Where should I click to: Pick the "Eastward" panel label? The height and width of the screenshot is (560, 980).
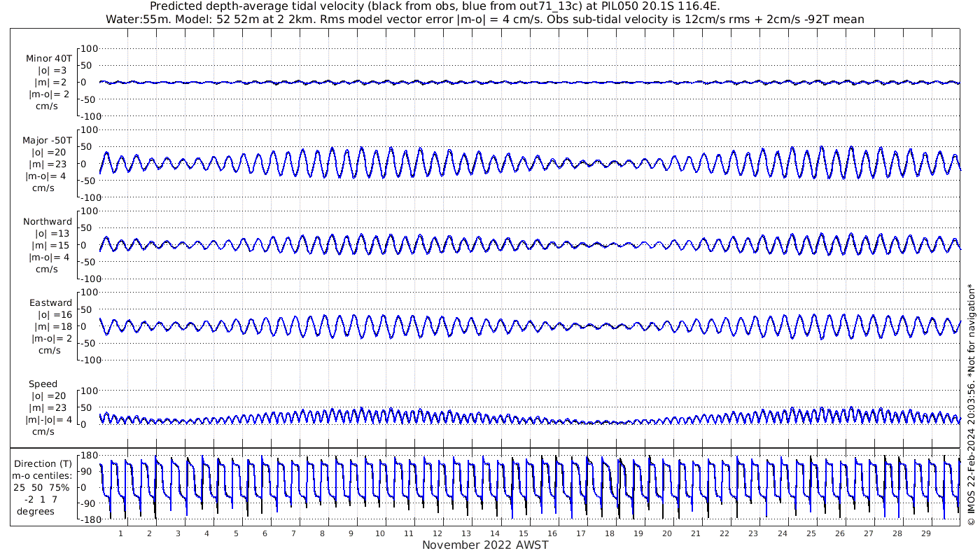pos(50,302)
